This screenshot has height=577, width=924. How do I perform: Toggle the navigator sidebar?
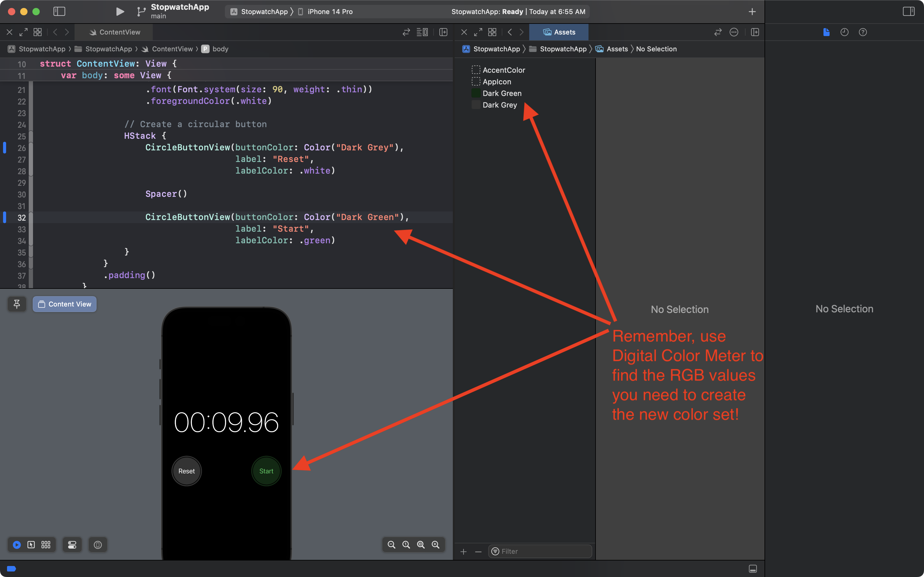click(59, 11)
